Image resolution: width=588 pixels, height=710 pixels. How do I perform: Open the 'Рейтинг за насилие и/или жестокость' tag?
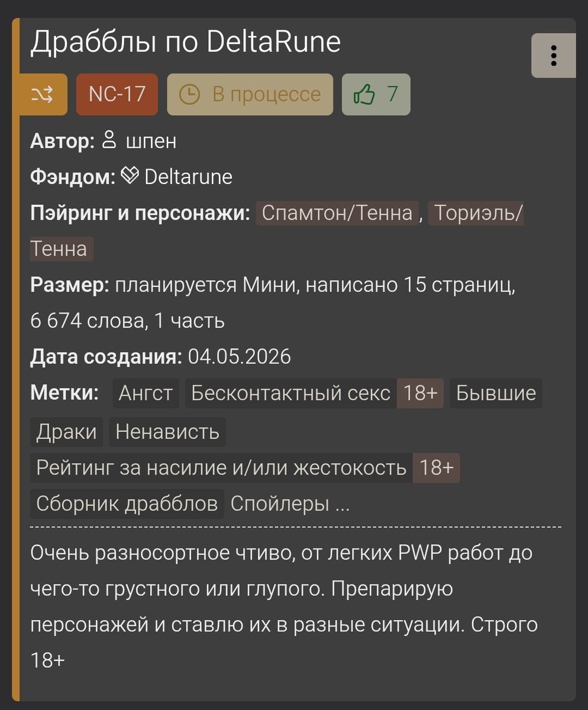[x=221, y=468]
